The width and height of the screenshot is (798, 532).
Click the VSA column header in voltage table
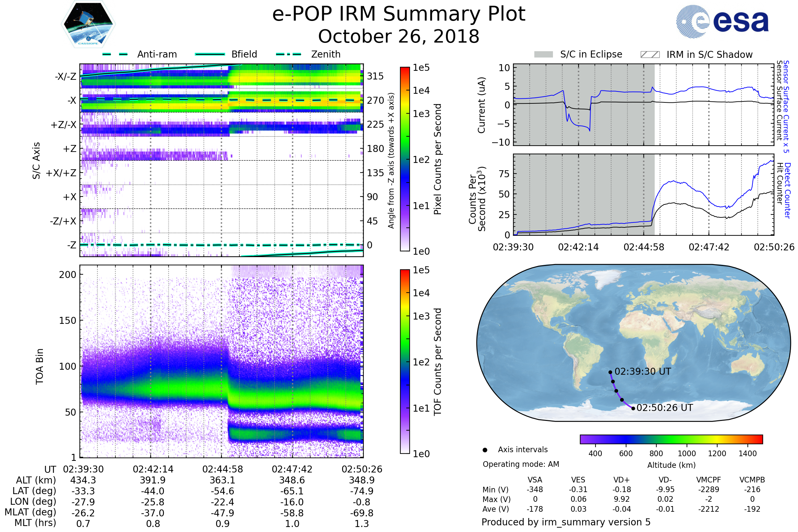[535, 480]
